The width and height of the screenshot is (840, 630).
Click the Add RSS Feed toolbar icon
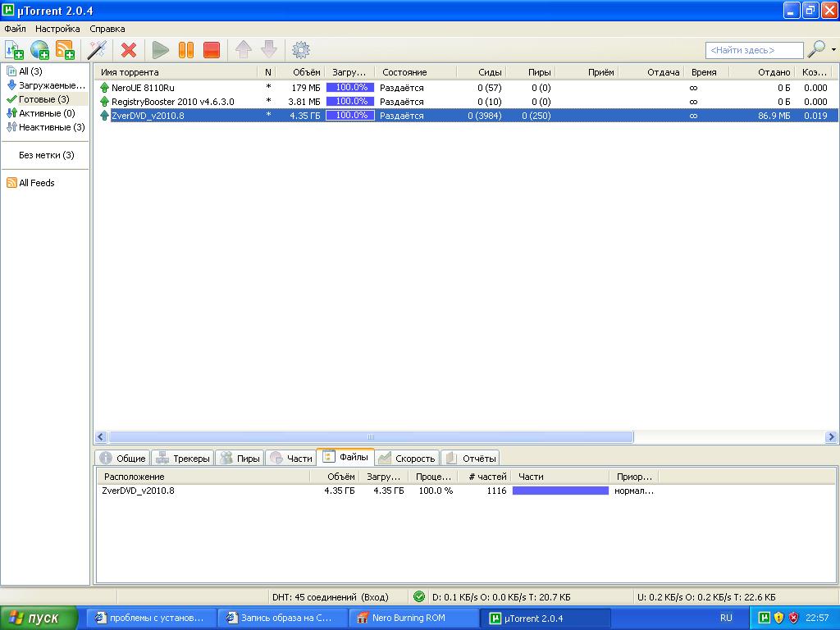66,50
